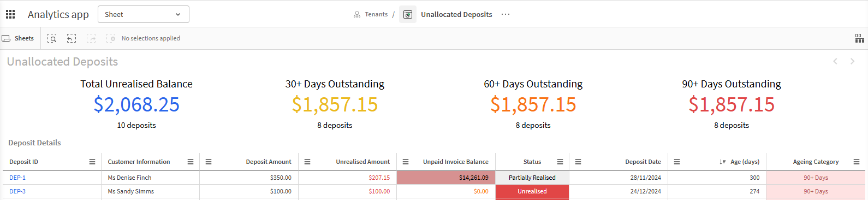Image resolution: width=868 pixels, height=200 pixels.
Task: Open the smart search selection tool
Action: point(52,38)
